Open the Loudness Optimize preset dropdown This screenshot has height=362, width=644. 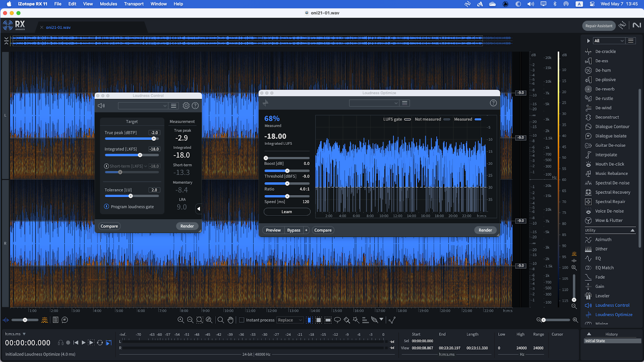click(374, 103)
